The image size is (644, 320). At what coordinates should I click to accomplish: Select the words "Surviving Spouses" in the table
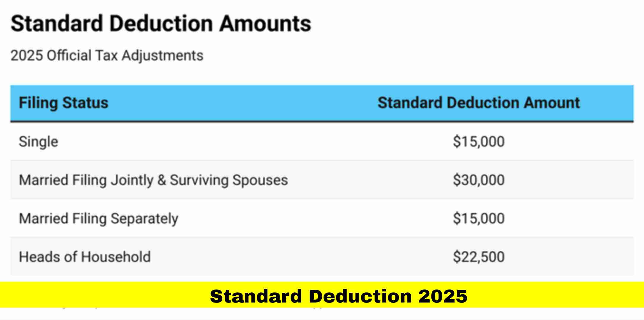[229, 180]
